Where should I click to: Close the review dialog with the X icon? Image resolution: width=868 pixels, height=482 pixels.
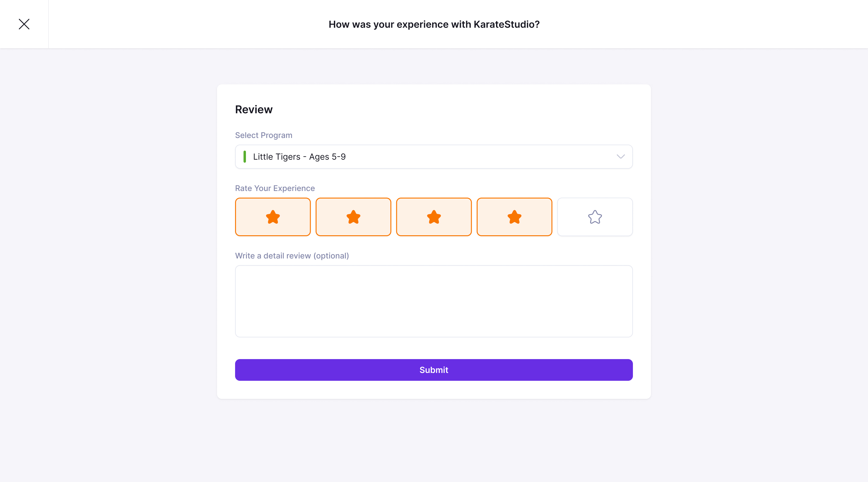pyautogui.click(x=24, y=24)
